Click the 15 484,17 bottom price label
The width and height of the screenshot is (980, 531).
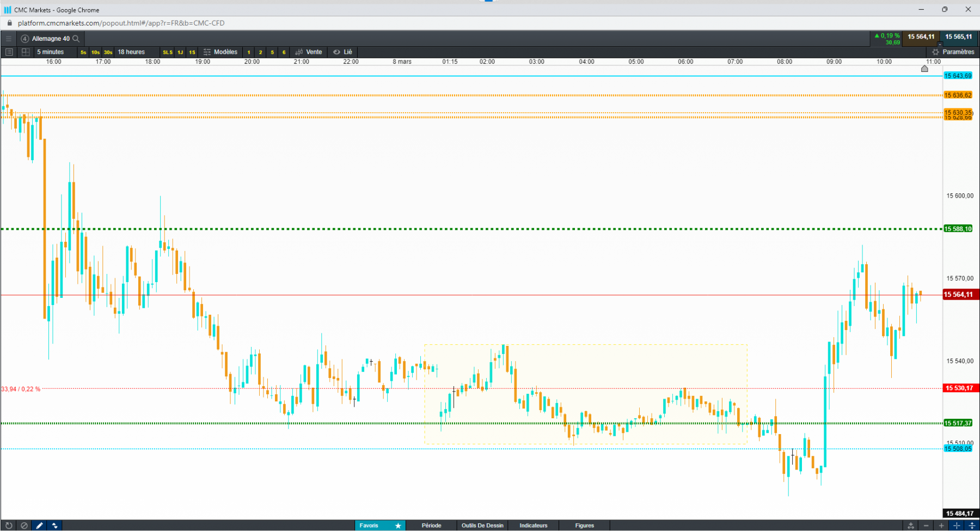(x=960, y=514)
